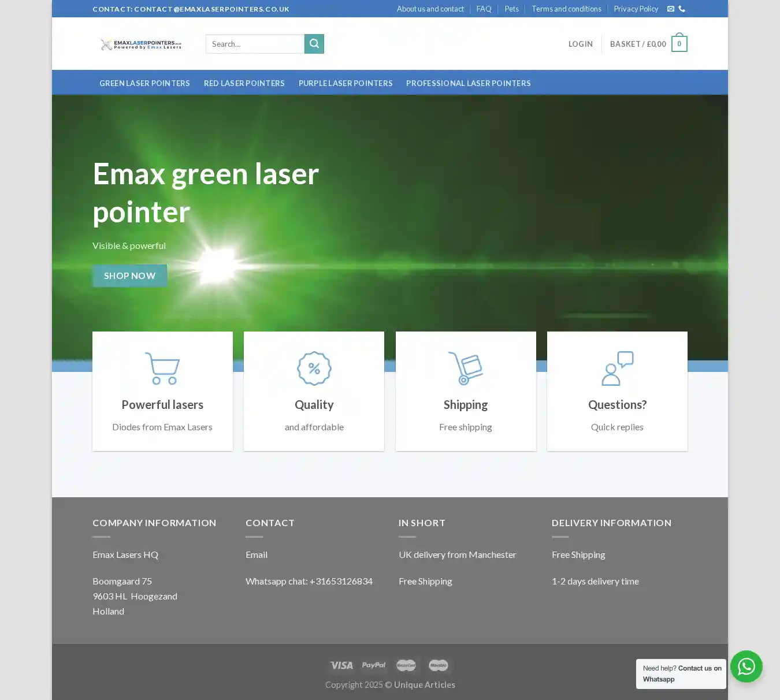Open the Login link
The height and width of the screenshot is (700, 780).
(x=580, y=44)
